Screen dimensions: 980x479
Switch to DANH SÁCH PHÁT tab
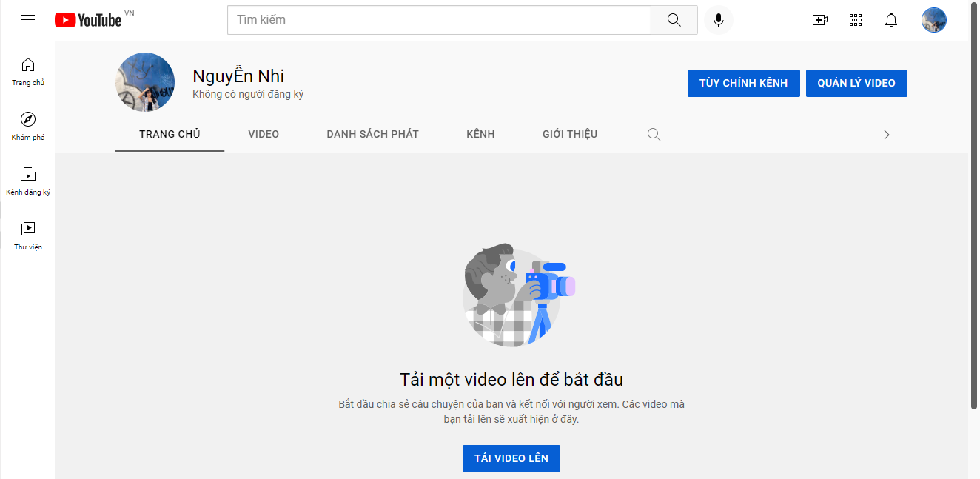pyautogui.click(x=372, y=134)
